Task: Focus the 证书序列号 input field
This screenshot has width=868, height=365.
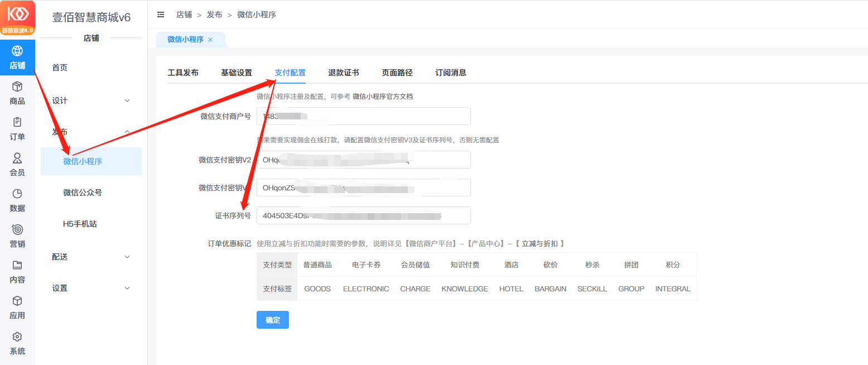Action: click(364, 215)
